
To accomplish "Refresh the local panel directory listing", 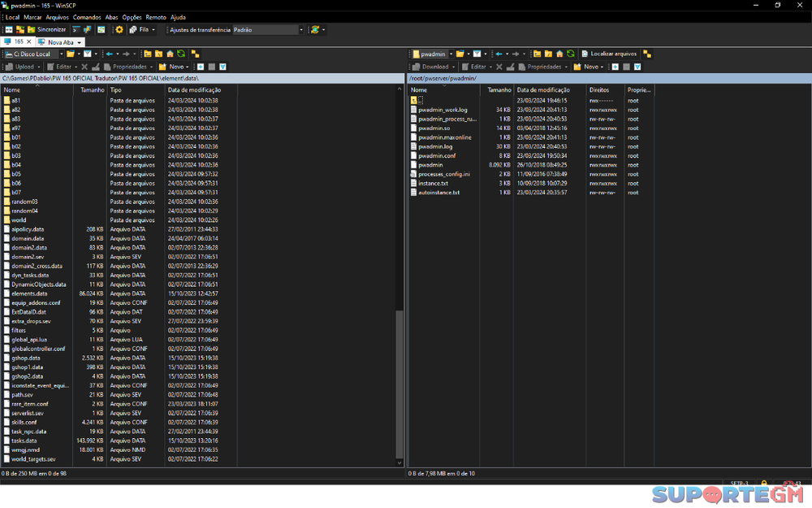I will pyautogui.click(x=180, y=54).
